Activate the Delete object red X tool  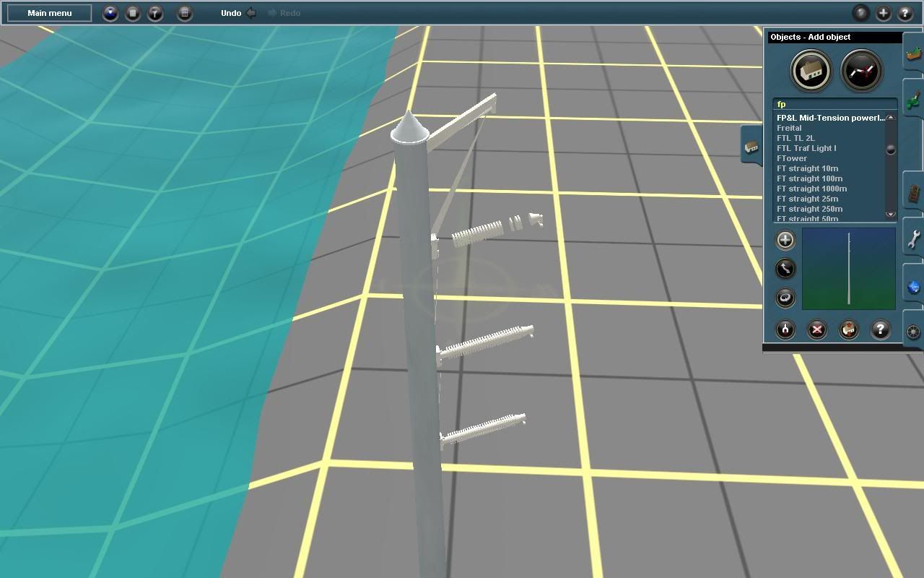(817, 329)
